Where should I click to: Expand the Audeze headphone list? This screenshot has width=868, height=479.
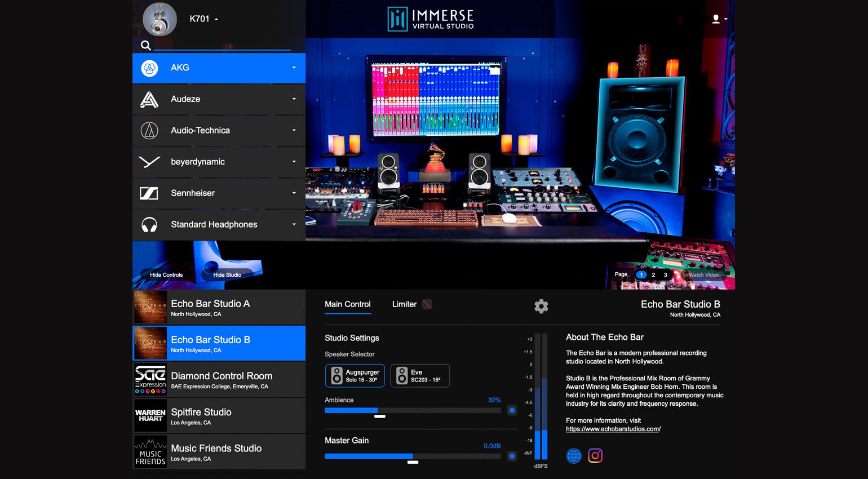[294, 99]
